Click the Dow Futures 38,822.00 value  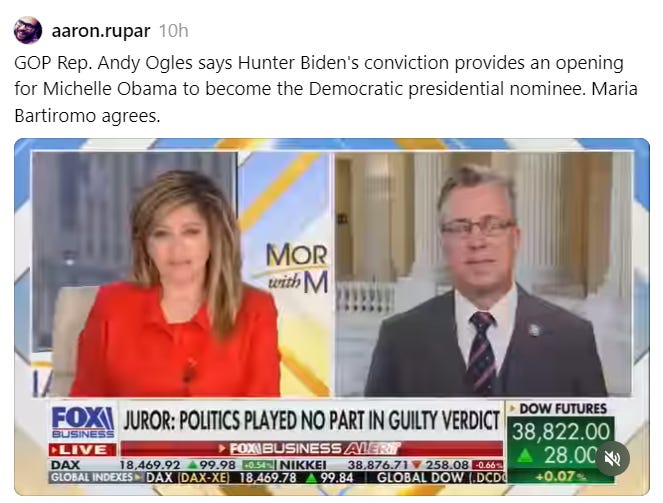point(561,432)
